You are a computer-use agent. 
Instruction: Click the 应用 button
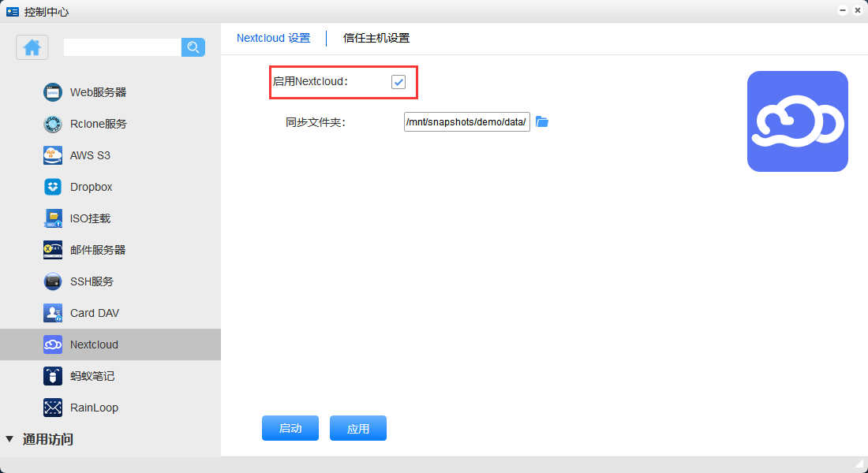pos(358,428)
